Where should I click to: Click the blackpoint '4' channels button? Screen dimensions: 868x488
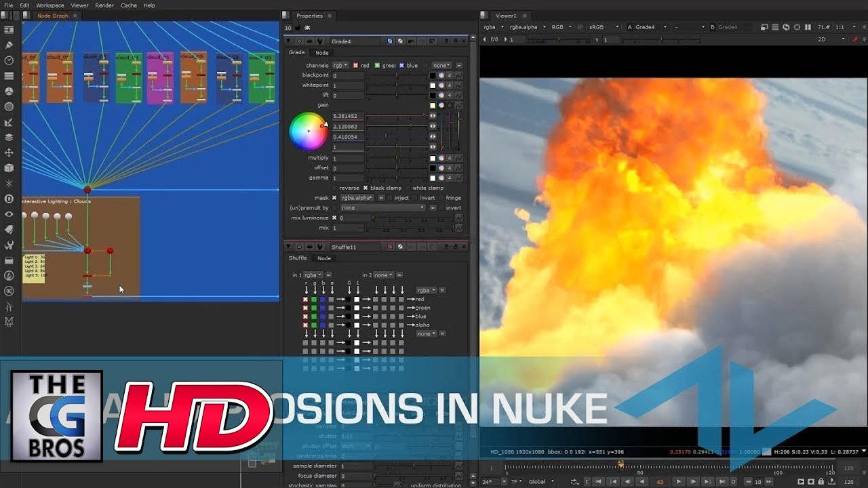coord(450,75)
